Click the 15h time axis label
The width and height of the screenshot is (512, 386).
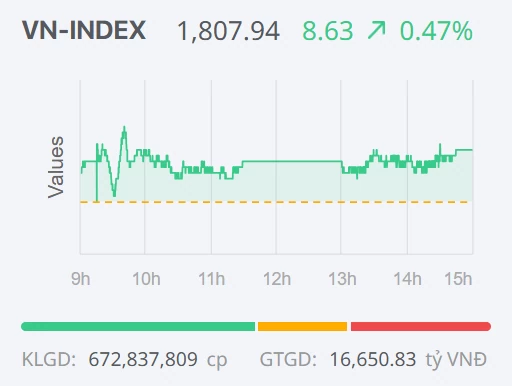(x=458, y=279)
